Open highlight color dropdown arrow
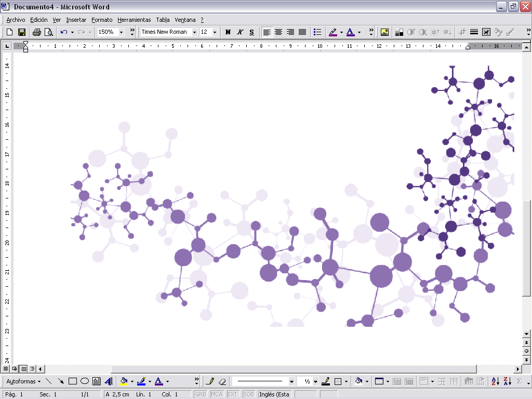532x399 pixels. tap(341, 32)
